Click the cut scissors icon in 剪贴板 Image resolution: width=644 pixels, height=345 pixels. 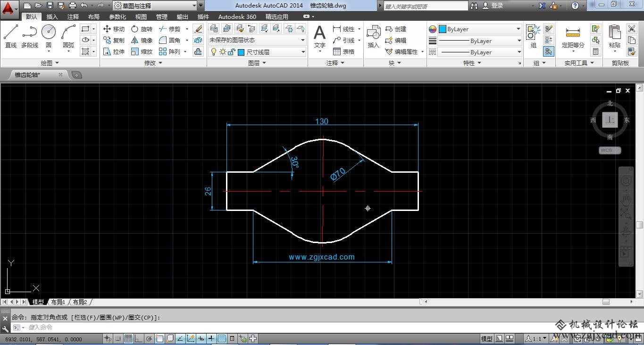632,29
